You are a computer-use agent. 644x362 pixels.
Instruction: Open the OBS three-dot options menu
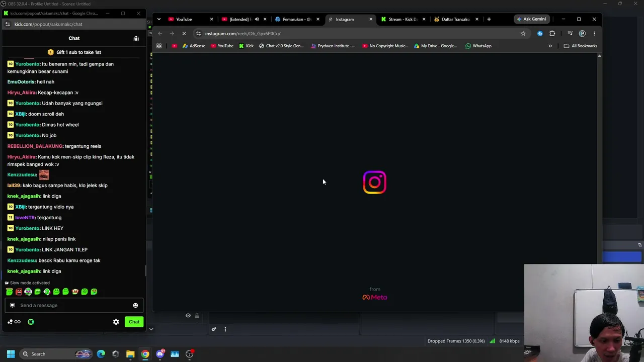coord(225,329)
